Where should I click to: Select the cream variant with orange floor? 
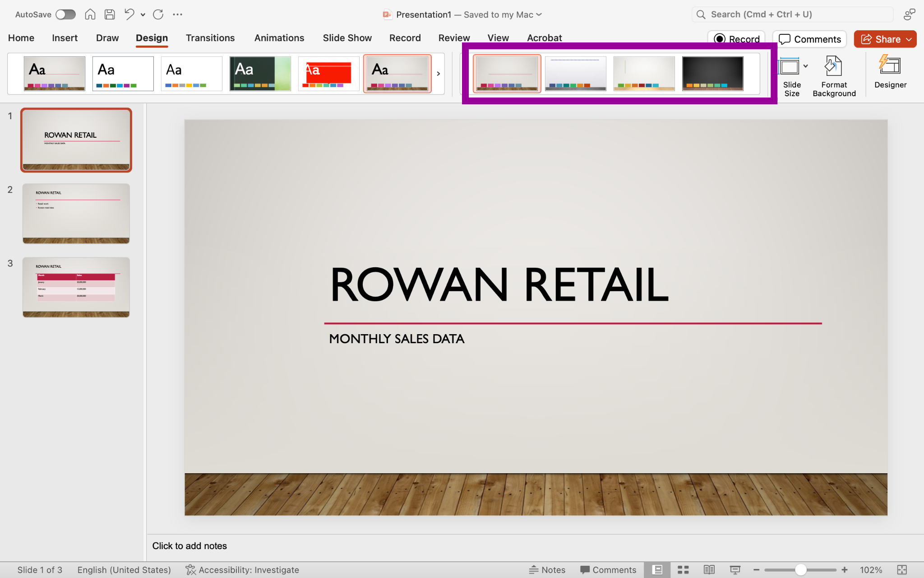[644, 74]
